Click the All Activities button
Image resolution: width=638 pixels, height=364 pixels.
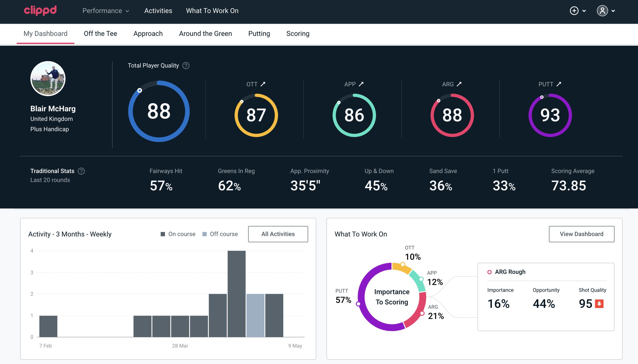coord(278,234)
